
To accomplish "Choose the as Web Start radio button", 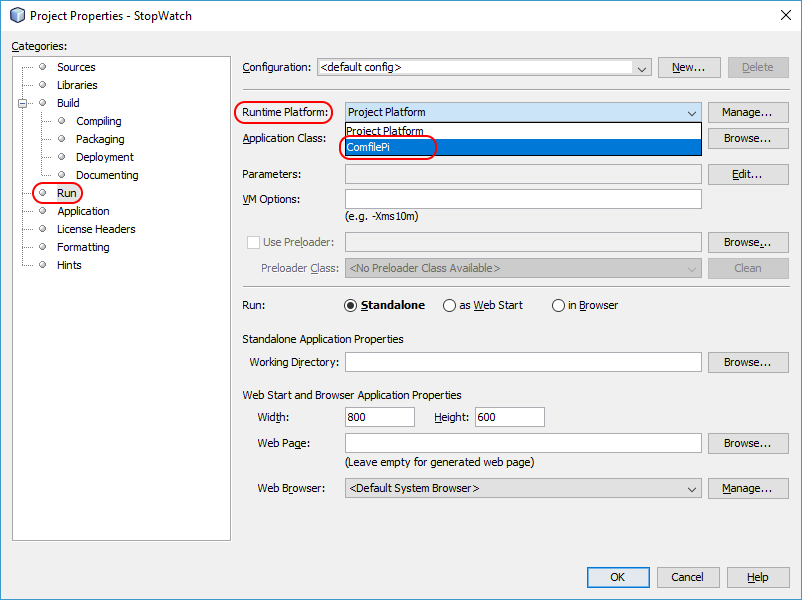I will pos(450,305).
